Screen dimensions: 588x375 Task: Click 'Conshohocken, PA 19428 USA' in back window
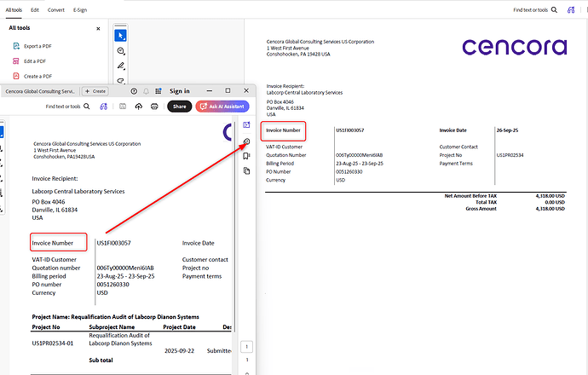(298, 55)
